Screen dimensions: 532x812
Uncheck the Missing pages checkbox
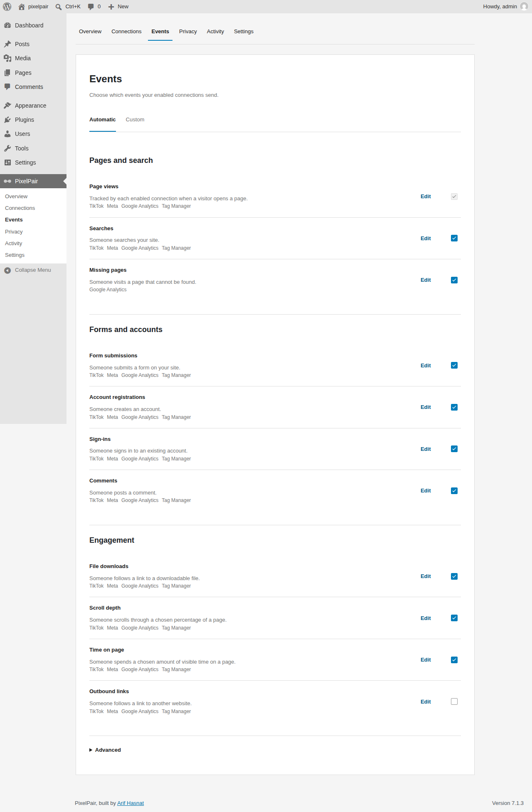[454, 280]
